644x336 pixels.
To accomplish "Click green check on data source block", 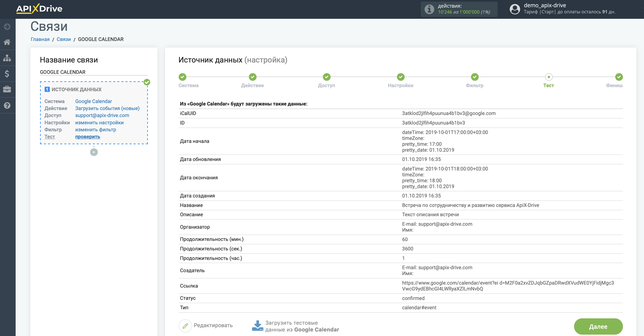I will tap(147, 82).
